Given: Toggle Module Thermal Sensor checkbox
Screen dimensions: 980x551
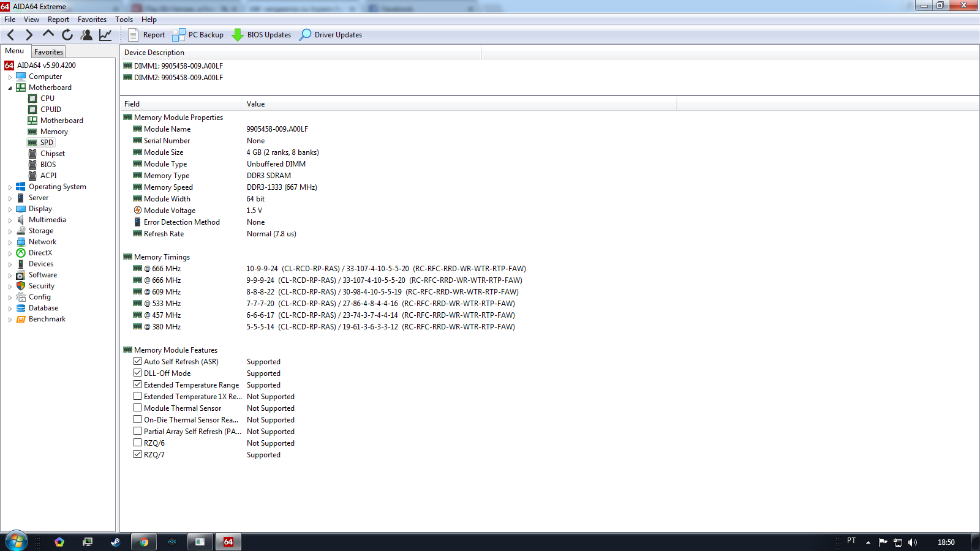Looking at the screenshot, I should pos(138,408).
